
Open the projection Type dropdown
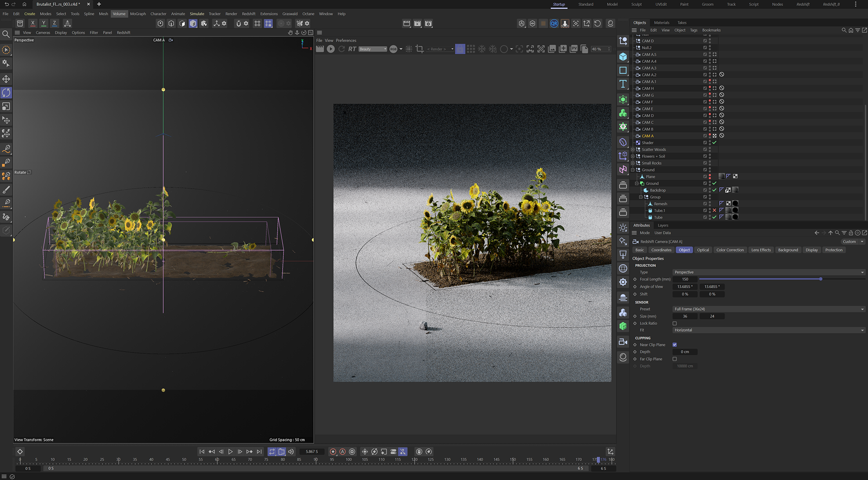(x=769, y=272)
